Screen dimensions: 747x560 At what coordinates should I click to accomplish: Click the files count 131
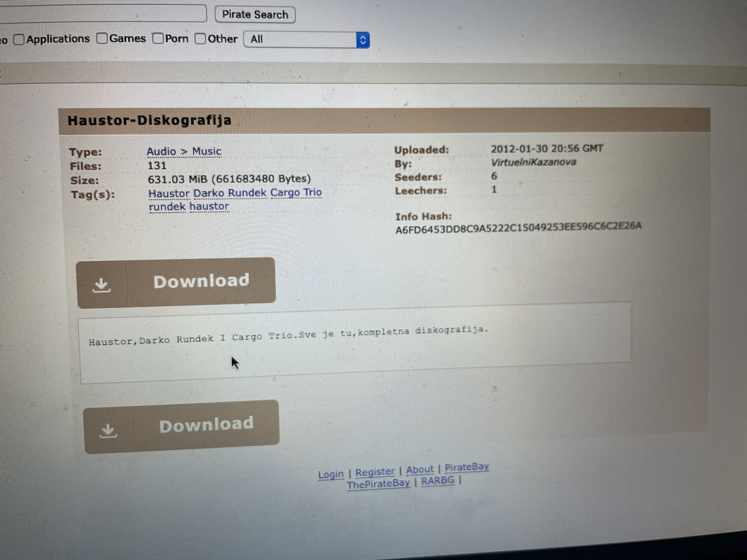point(158,165)
